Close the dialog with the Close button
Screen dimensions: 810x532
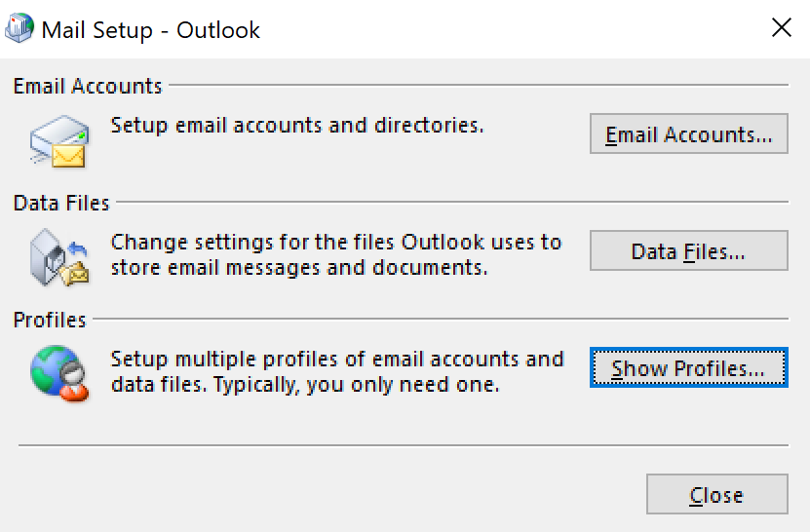(717, 494)
